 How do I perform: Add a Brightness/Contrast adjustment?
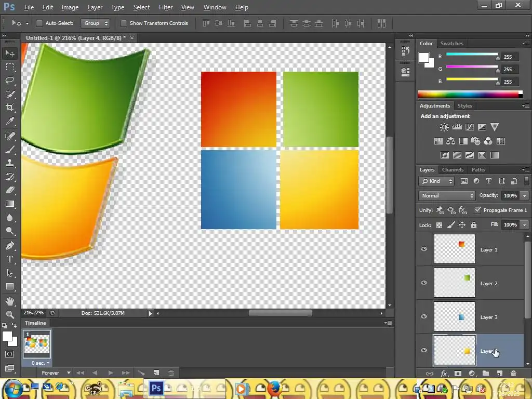click(x=444, y=127)
